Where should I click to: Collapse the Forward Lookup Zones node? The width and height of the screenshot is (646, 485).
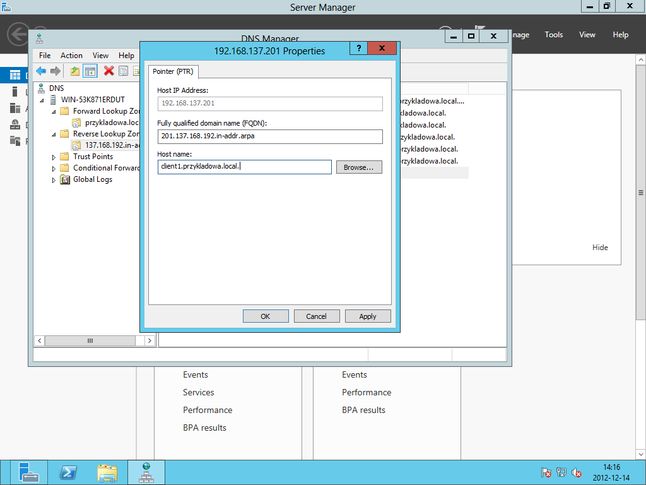[54, 112]
